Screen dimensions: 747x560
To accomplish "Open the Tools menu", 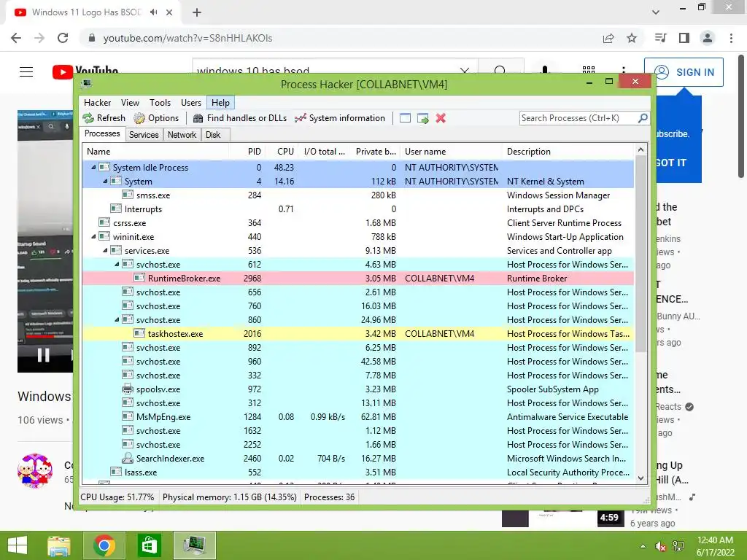I will click(x=160, y=103).
